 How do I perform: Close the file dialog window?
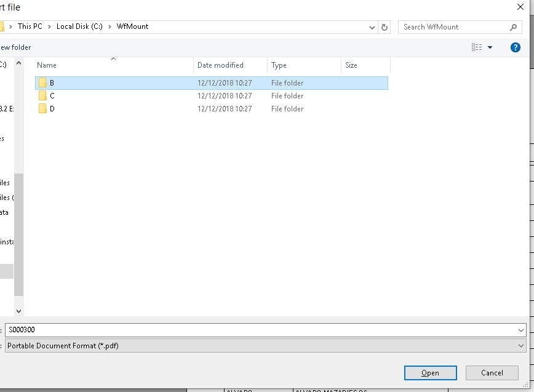pos(520,7)
